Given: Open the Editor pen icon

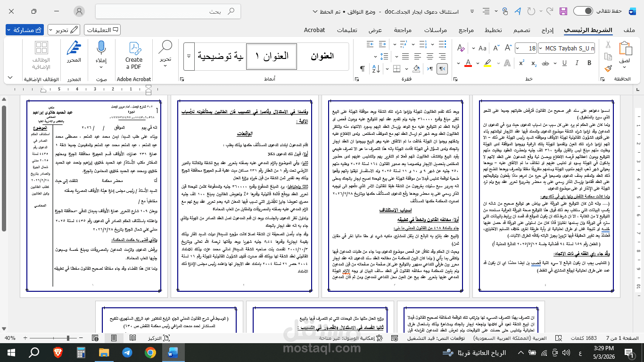Looking at the screenshot, I should click(x=74, y=48).
